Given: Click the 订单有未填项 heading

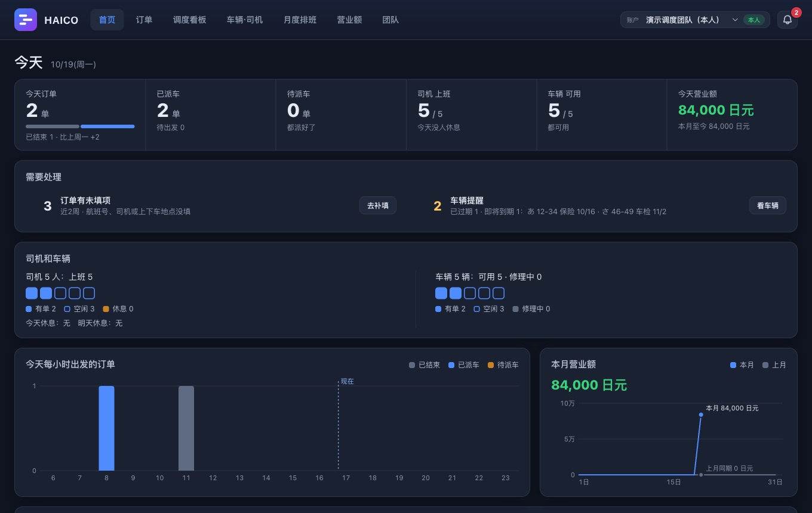Looking at the screenshot, I should (85, 200).
